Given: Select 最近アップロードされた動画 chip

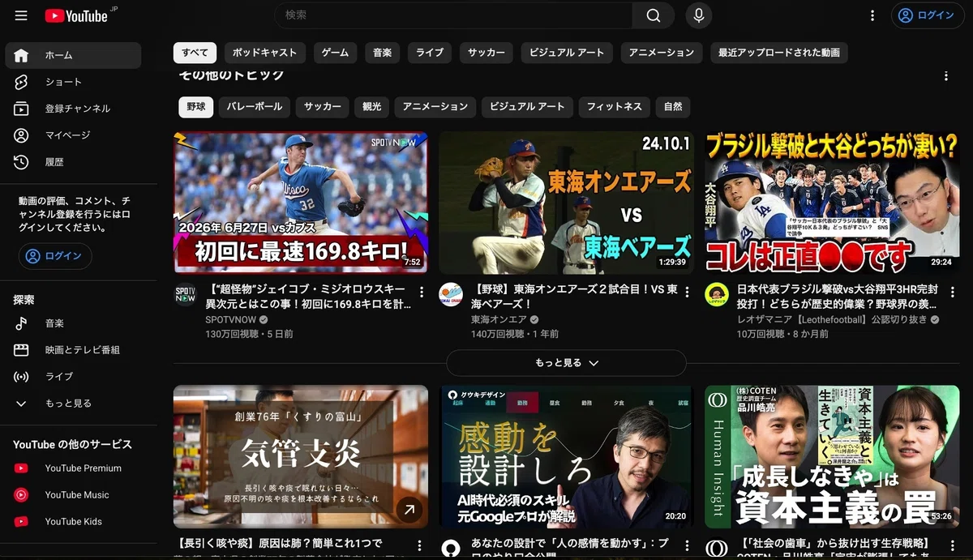Looking at the screenshot, I should (779, 53).
